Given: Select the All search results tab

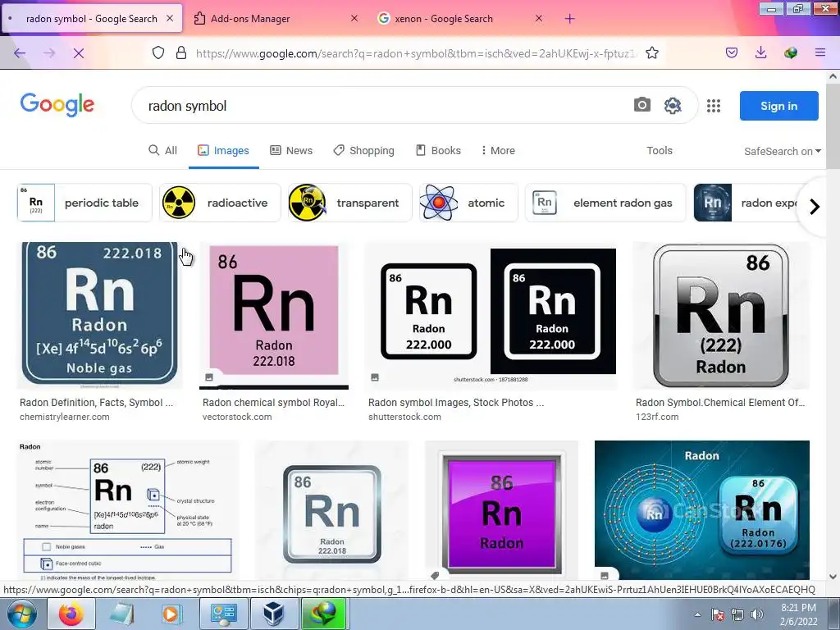Looking at the screenshot, I should [163, 151].
